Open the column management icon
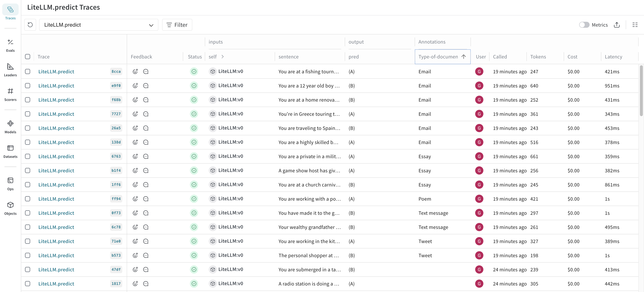644x292 pixels. point(635,25)
